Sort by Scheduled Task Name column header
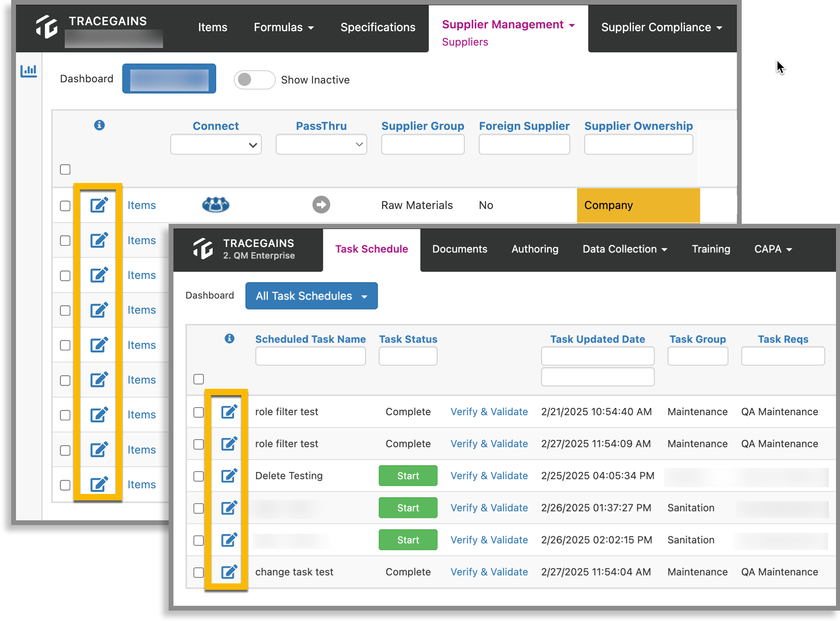840x621 pixels. click(x=311, y=339)
